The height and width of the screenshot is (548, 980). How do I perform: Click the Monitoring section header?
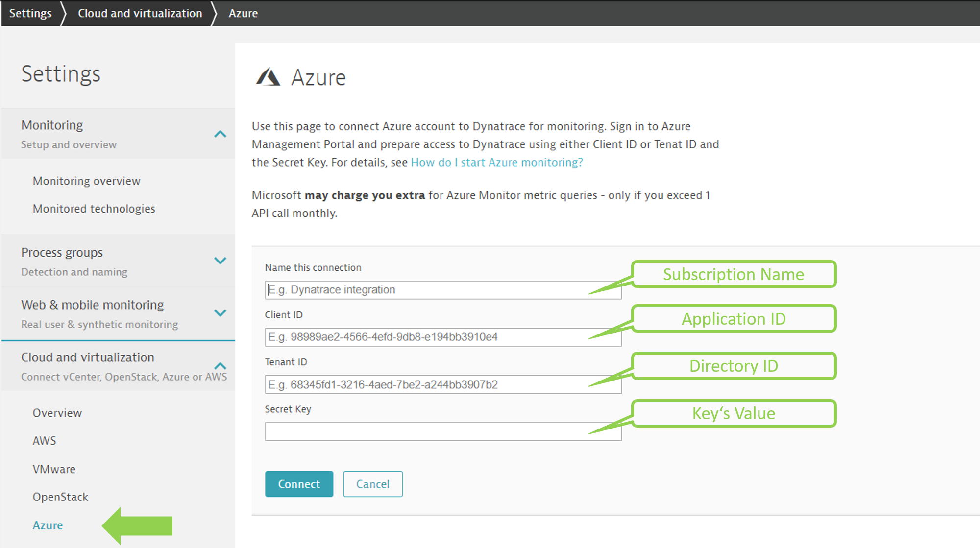coord(118,134)
